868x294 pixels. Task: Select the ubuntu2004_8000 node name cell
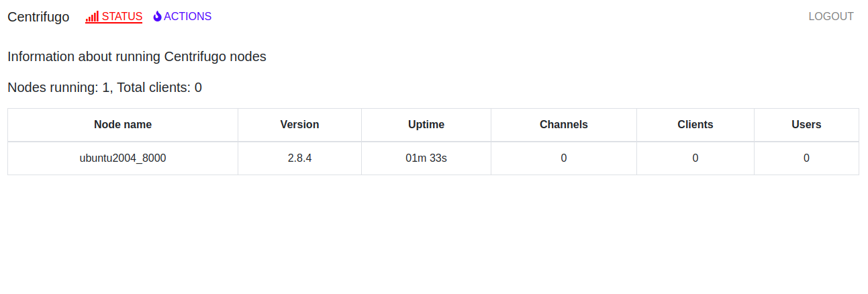coord(123,158)
